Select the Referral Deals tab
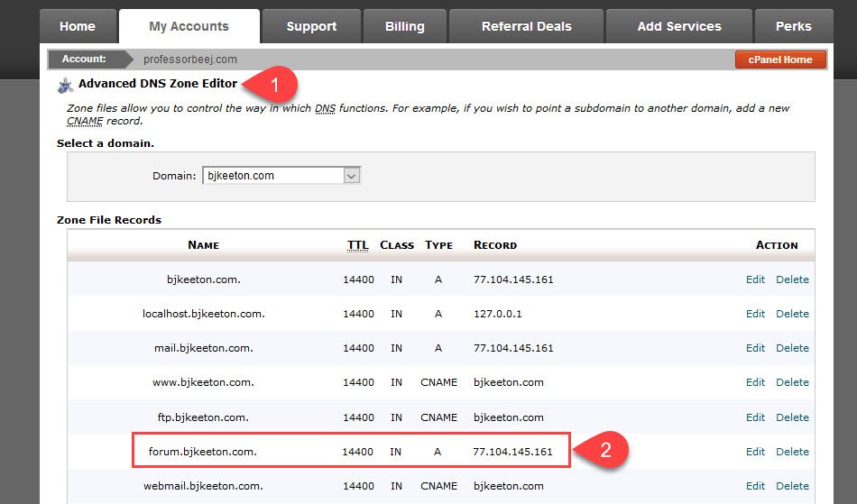Viewport: 857px width, 504px height. 526,26
